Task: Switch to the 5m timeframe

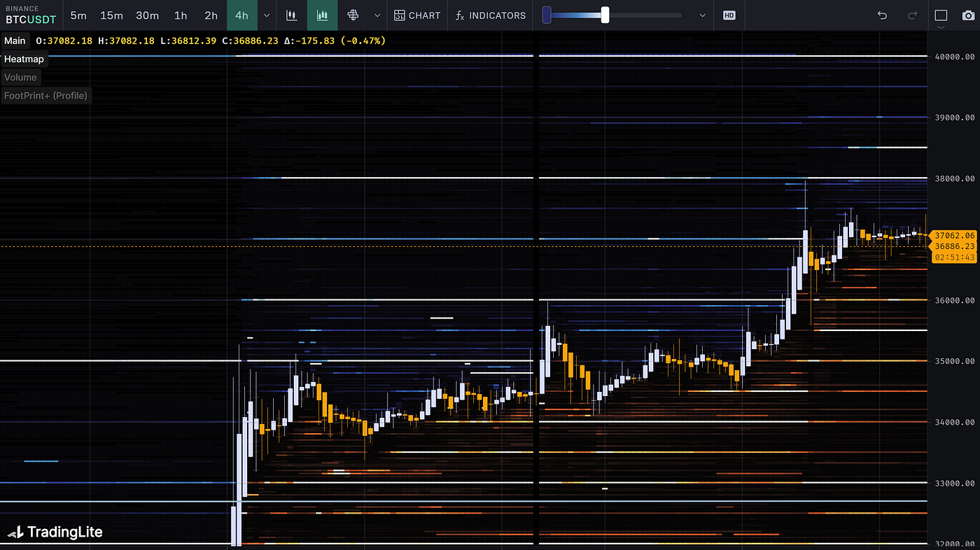Action: (78, 15)
